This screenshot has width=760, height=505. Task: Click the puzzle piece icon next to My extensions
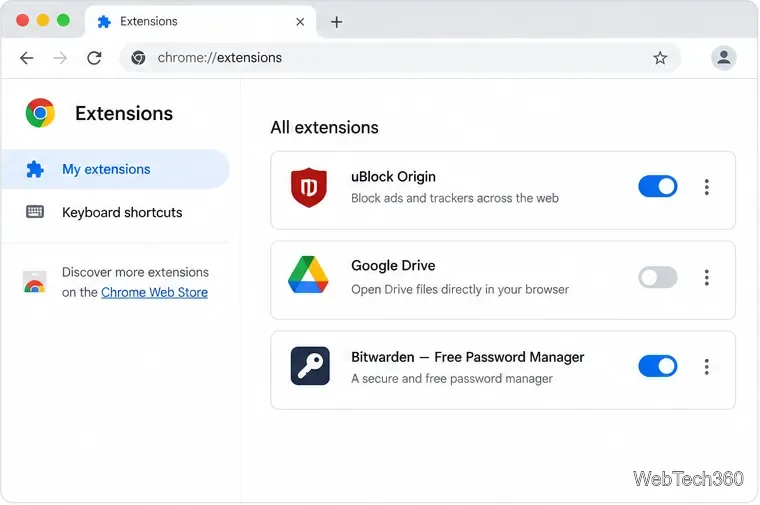click(35, 169)
